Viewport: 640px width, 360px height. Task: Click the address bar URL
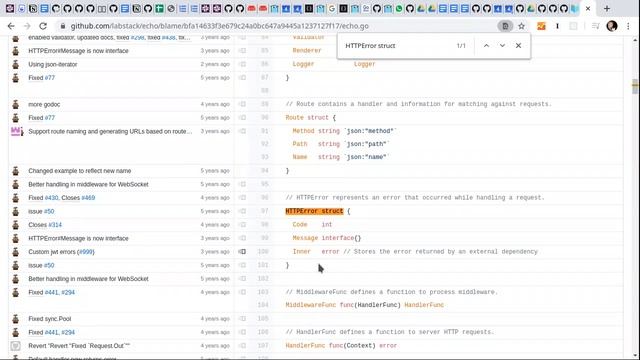tap(220, 26)
